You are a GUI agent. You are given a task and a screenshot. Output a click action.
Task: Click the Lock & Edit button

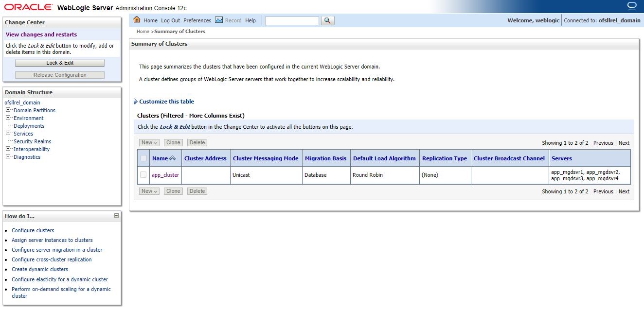coord(60,63)
